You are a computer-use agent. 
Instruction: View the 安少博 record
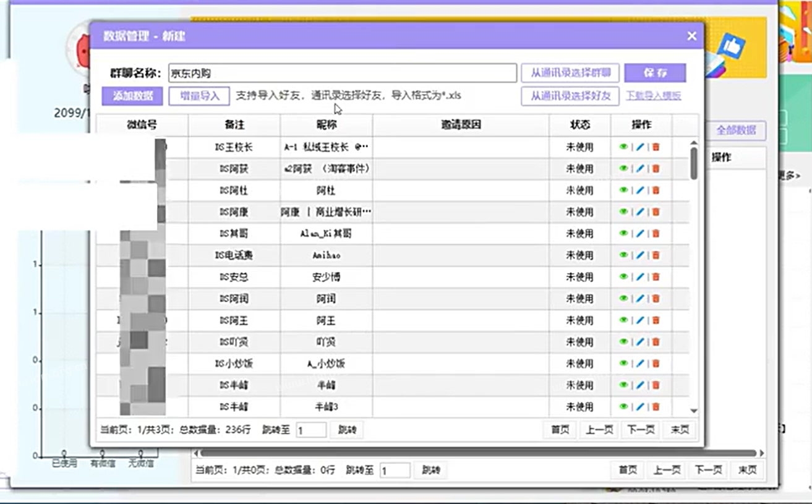click(623, 277)
